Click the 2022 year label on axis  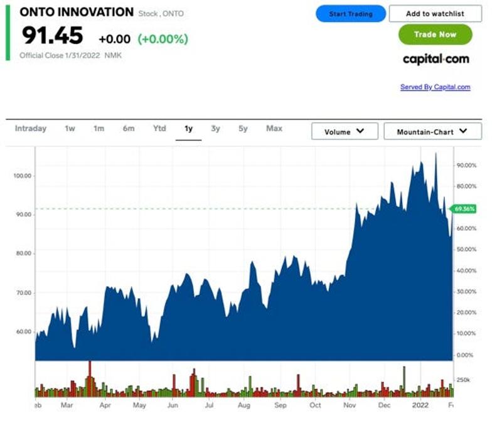point(420,405)
